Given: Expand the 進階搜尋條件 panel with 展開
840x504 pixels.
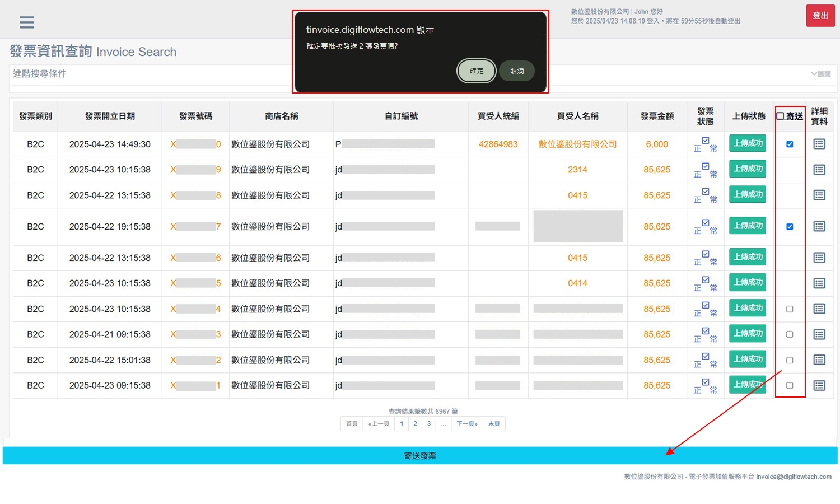Looking at the screenshot, I should coord(820,74).
